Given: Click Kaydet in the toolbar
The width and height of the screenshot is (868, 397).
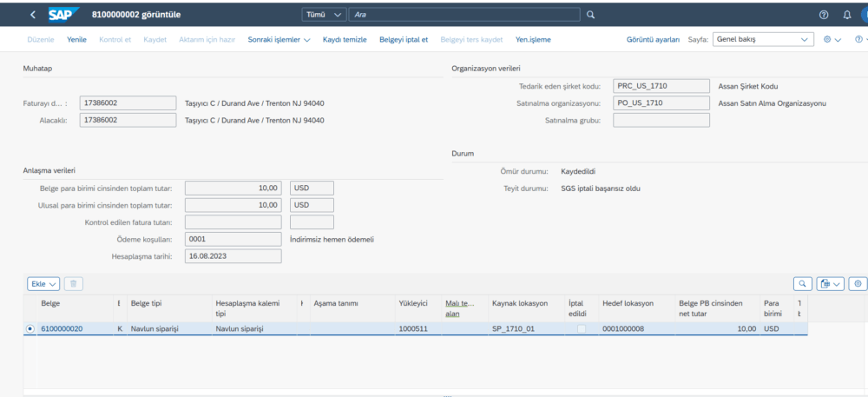Looking at the screenshot, I should [155, 40].
